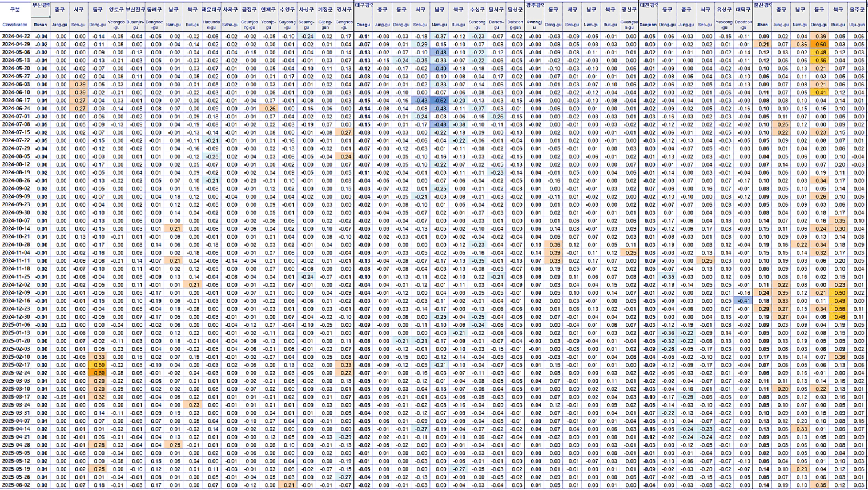This screenshot has width=868, height=490.
Task: Select the Daedeok-gu column header
Action: 743,25
